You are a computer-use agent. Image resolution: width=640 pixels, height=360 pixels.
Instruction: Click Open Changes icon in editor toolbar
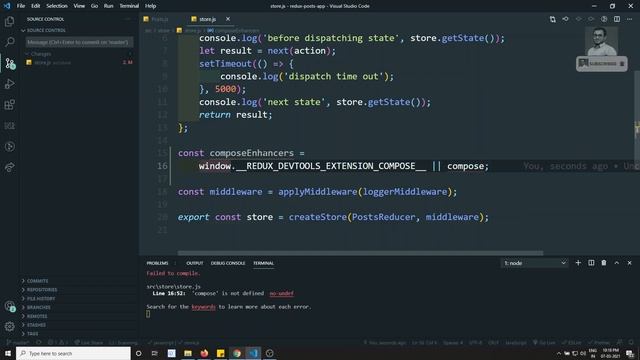tap(552, 19)
